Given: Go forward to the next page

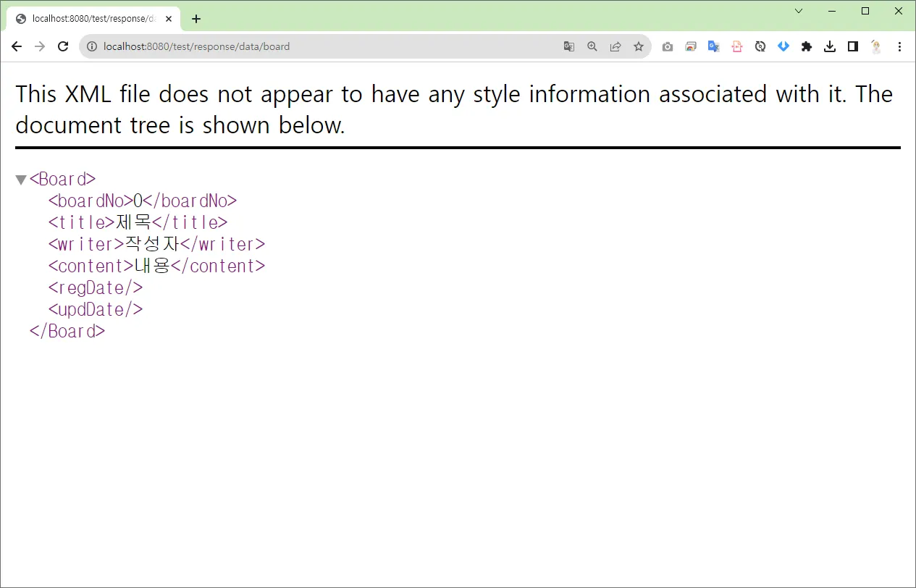Looking at the screenshot, I should (x=40, y=46).
